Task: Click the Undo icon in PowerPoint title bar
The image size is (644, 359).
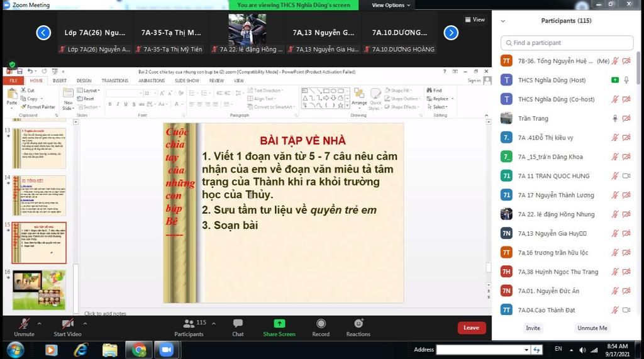Action: click(30, 72)
